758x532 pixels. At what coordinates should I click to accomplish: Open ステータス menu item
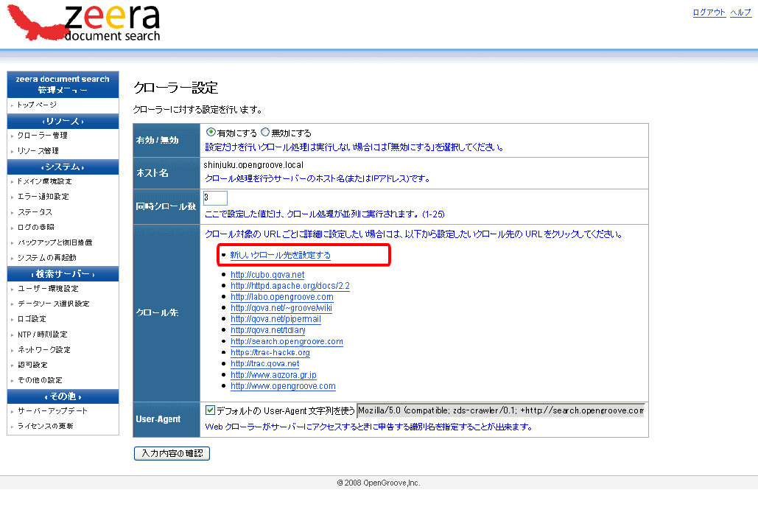35,211
